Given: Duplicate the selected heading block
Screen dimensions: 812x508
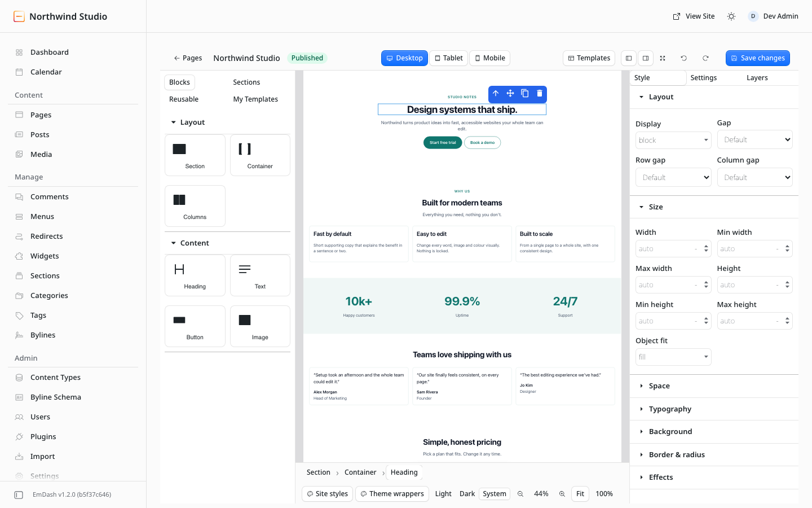Looking at the screenshot, I should pyautogui.click(x=525, y=94).
